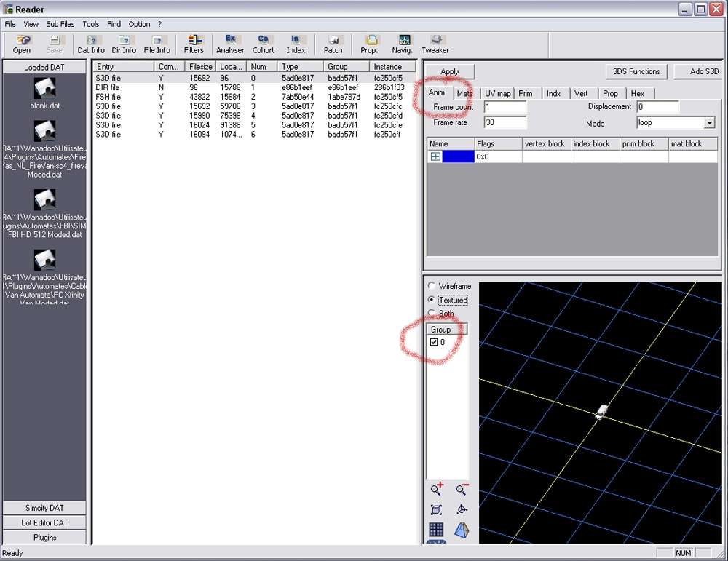Click the Frame count input field
Image resolution: width=728 pixels, height=561 pixels.
[505, 107]
